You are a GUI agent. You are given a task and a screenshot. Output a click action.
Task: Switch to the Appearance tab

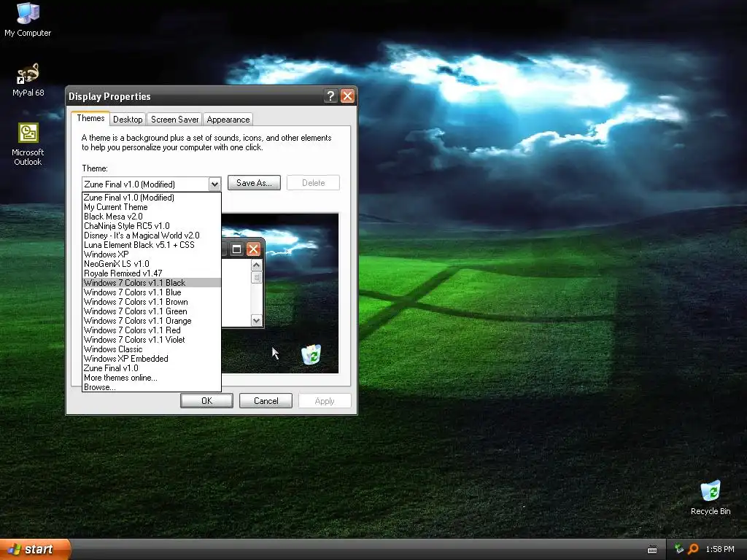click(x=228, y=120)
